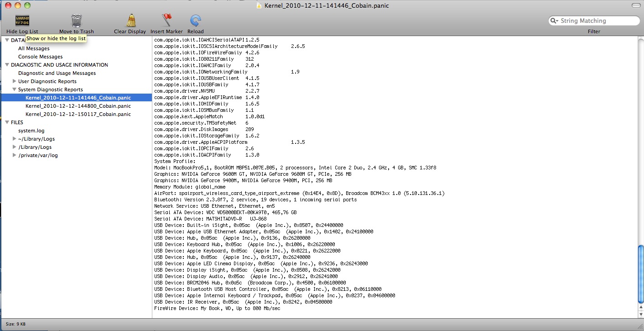Click the com.apple.driver.AppleACPIPlatform line
Screen dimensions: 644x331
pos(229,142)
